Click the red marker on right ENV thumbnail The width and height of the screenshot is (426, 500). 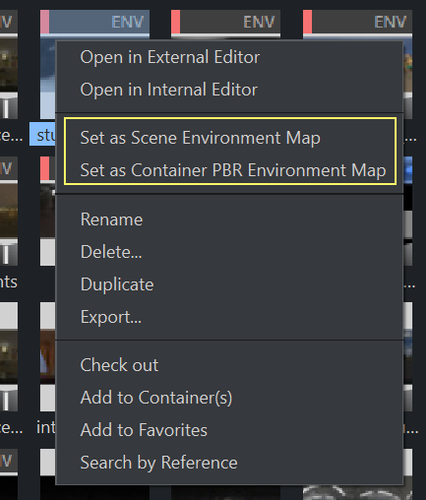(307, 22)
